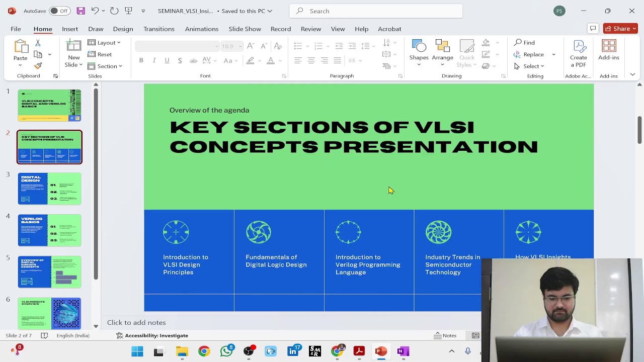This screenshot has width=644, height=362.
Task: Switch to the Slide Show tab
Action: click(245, 29)
